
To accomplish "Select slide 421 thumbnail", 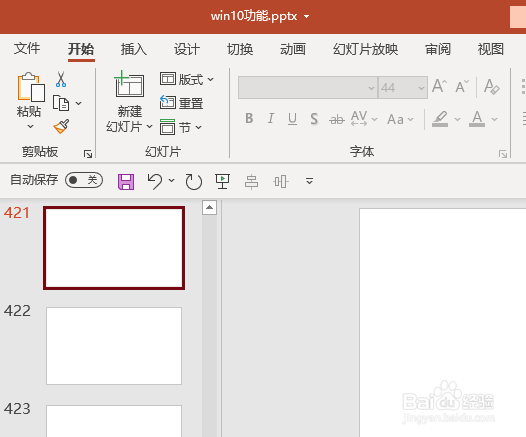I will pos(114,248).
